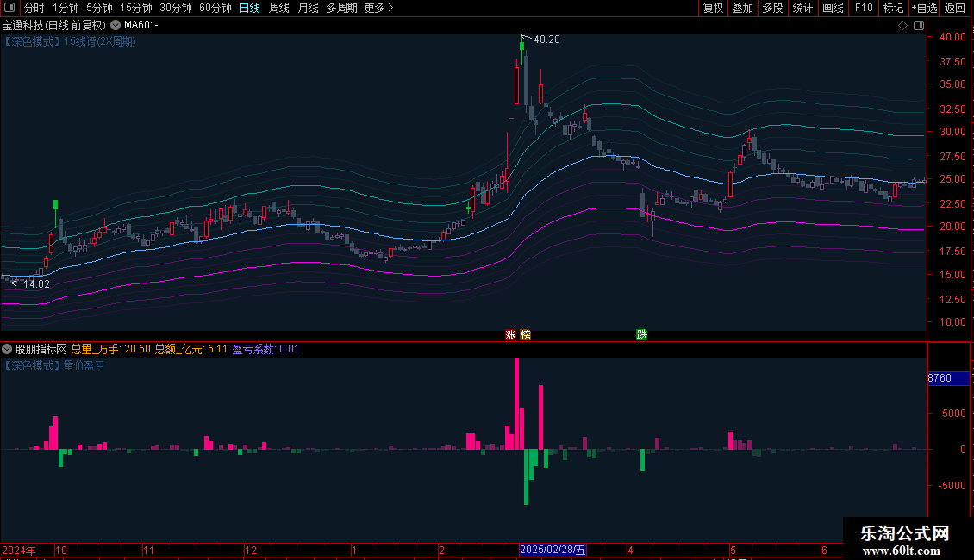The height and width of the screenshot is (560, 974).
Task: Click the 总额_亿元: 5.11 readout
Action: [x=190, y=349]
